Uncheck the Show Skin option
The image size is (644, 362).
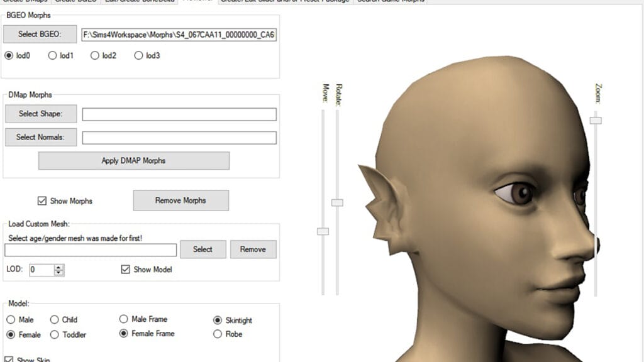(x=10, y=359)
